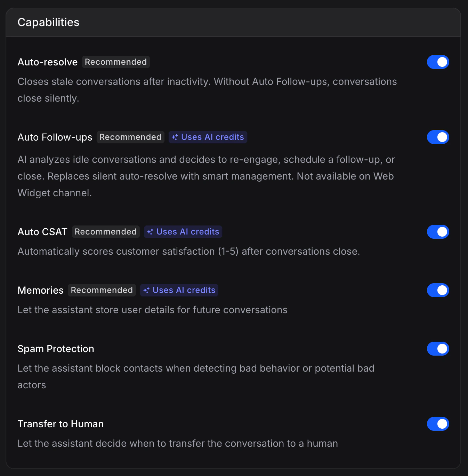Click the Recommended badge next to Auto CSAT
The width and height of the screenshot is (468, 476).
[x=105, y=232]
